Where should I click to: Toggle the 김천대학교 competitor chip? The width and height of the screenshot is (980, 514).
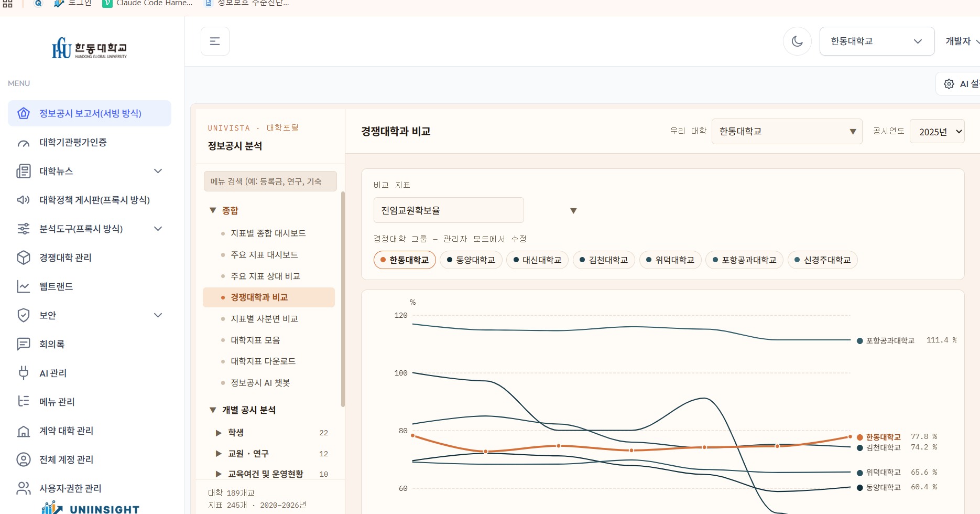click(604, 260)
